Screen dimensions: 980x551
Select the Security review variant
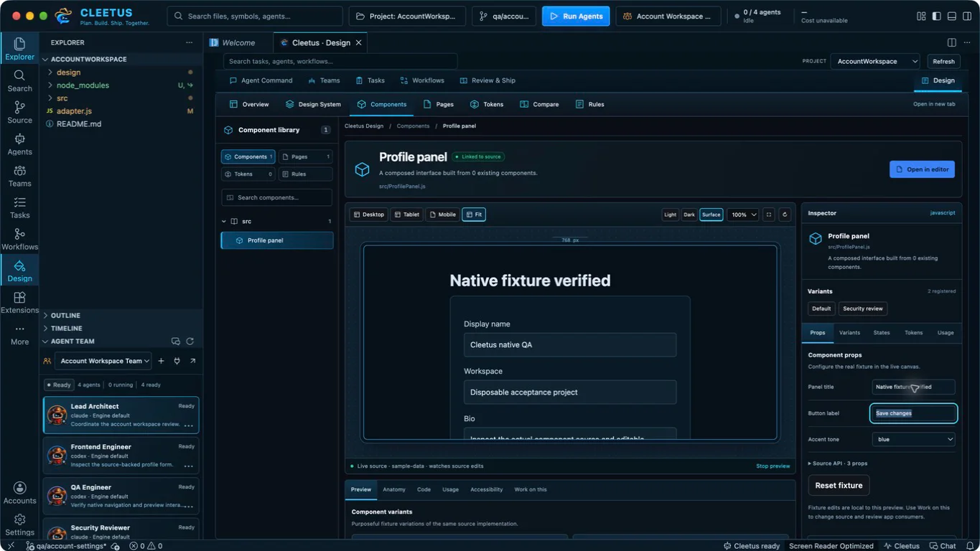pos(863,309)
